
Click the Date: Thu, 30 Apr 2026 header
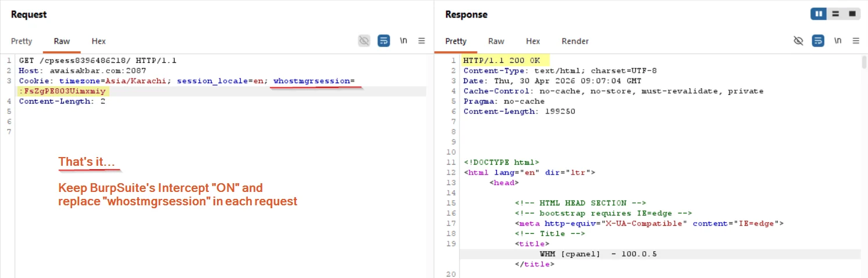[553, 81]
